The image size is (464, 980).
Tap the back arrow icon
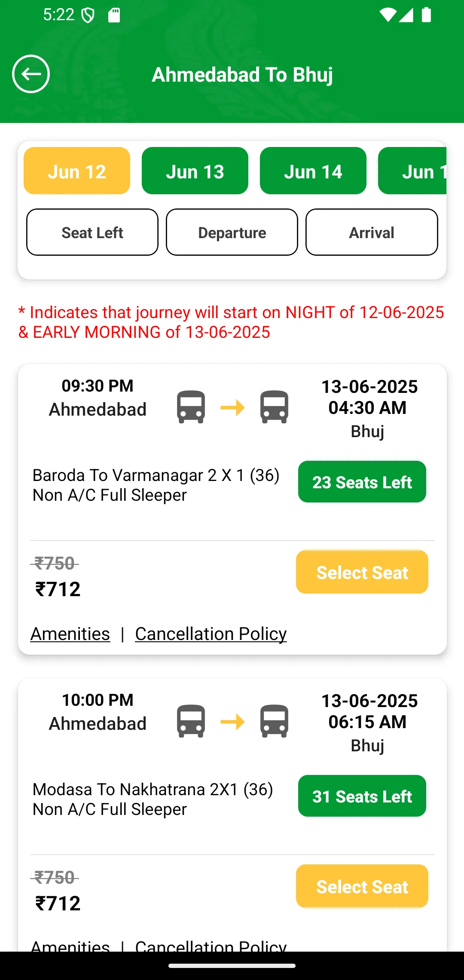[31, 74]
